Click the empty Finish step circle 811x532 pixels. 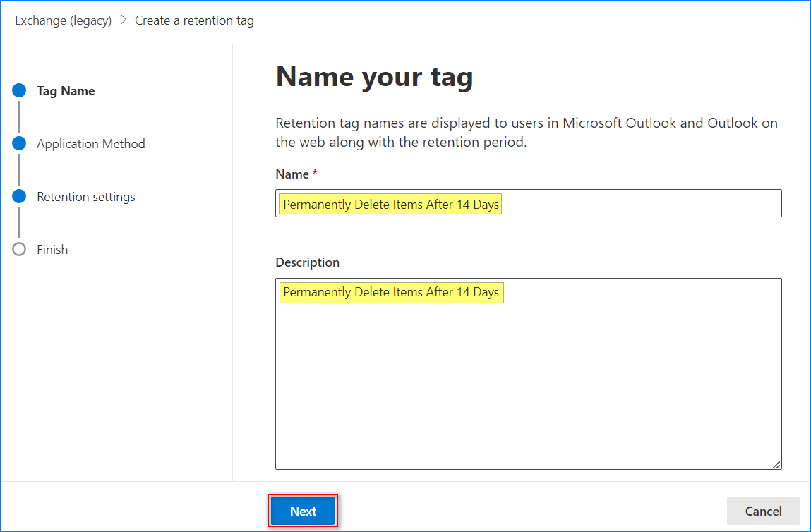[19, 250]
